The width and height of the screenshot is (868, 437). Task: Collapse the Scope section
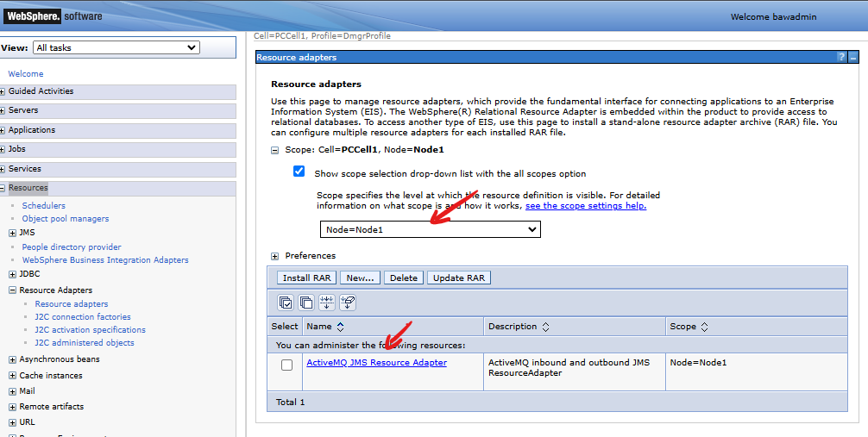[x=274, y=150]
